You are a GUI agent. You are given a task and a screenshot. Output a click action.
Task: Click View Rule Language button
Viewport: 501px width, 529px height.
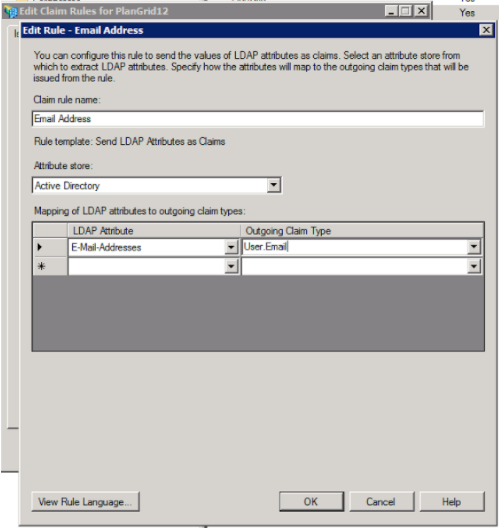[85, 502]
